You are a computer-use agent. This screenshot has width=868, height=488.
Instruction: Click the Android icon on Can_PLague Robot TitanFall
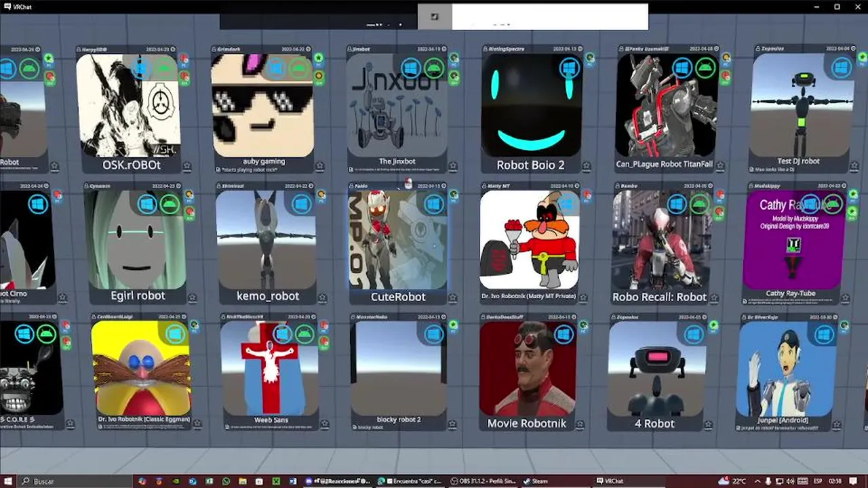tap(705, 68)
